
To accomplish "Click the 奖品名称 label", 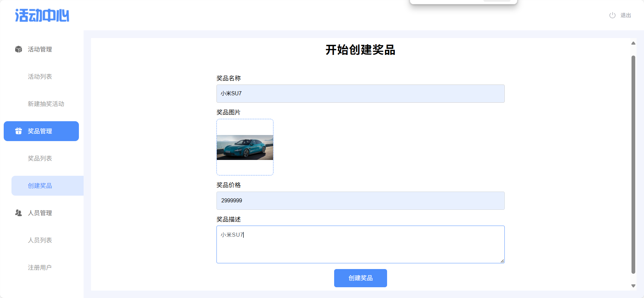I will coord(229,78).
